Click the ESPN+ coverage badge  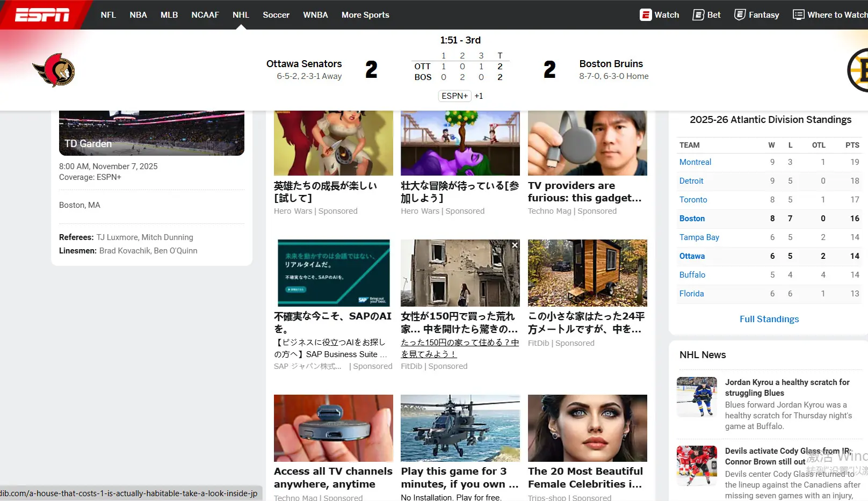click(x=454, y=96)
